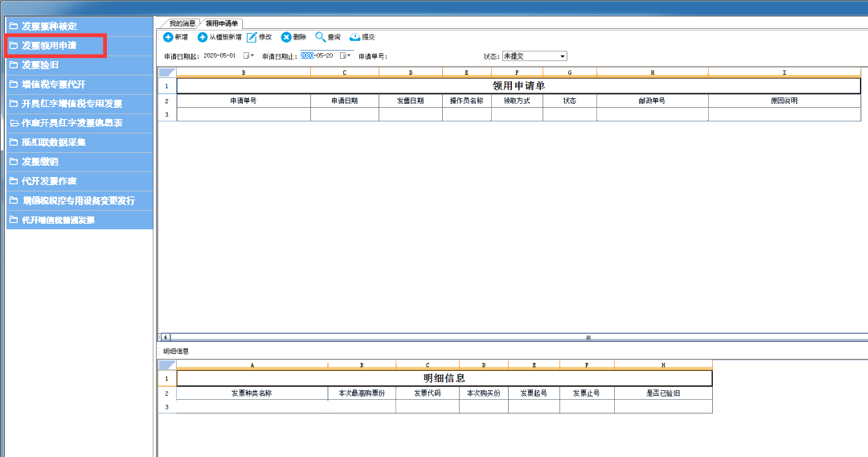Screen dimensions: 868x457
Task: Click the upper grid's select-all corner
Action: (167, 72)
